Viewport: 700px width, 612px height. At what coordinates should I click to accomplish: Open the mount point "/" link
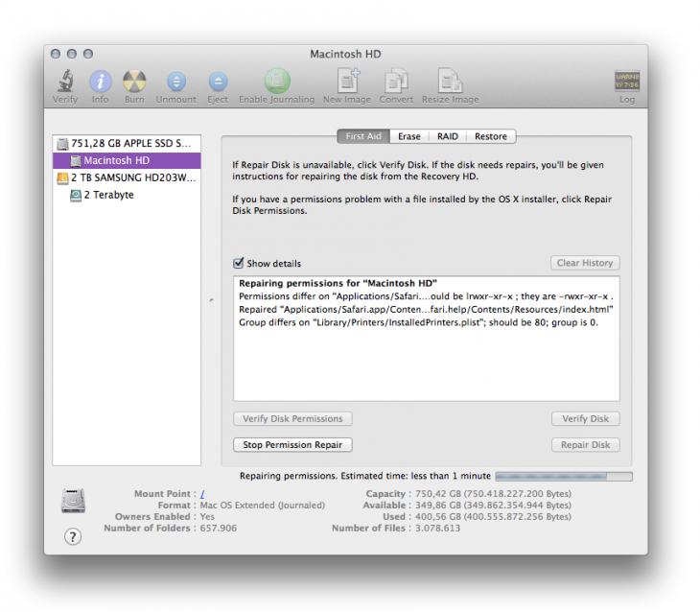pyautogui.click(x=202, y=494)
